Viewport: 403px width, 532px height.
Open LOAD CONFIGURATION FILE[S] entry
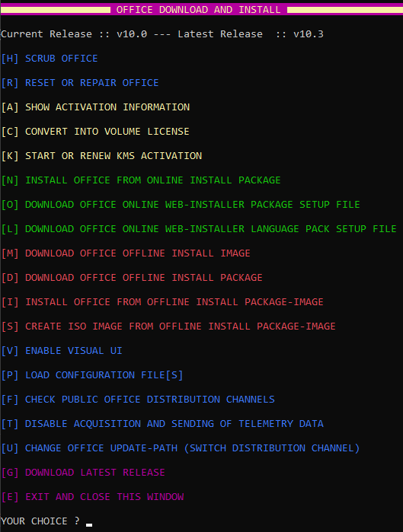[92, 375]
